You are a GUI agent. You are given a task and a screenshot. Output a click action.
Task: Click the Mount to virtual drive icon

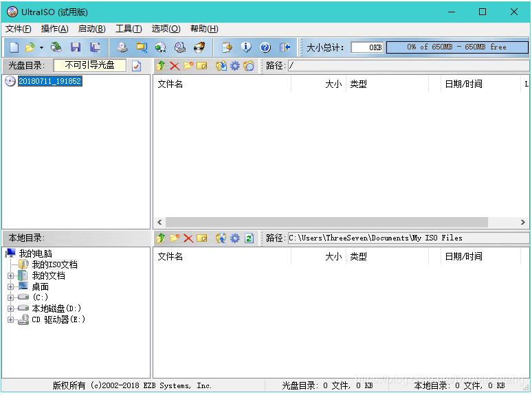tap(180, 47)
